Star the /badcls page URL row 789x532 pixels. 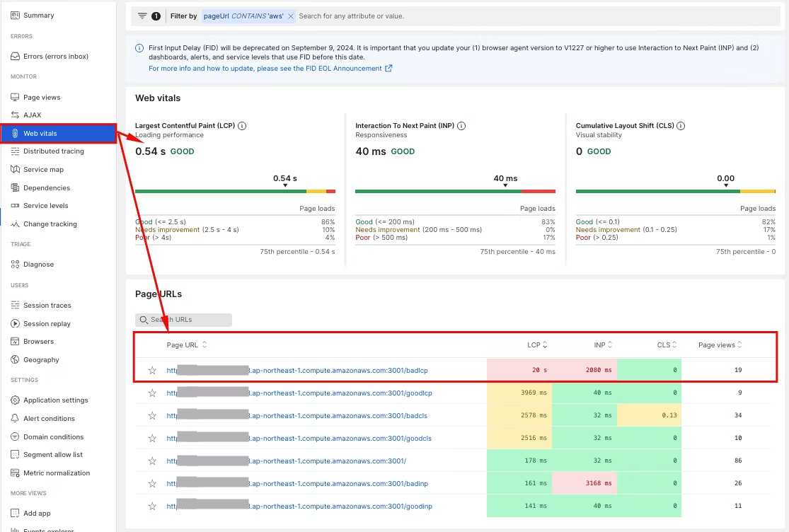[x=152, y=416]
